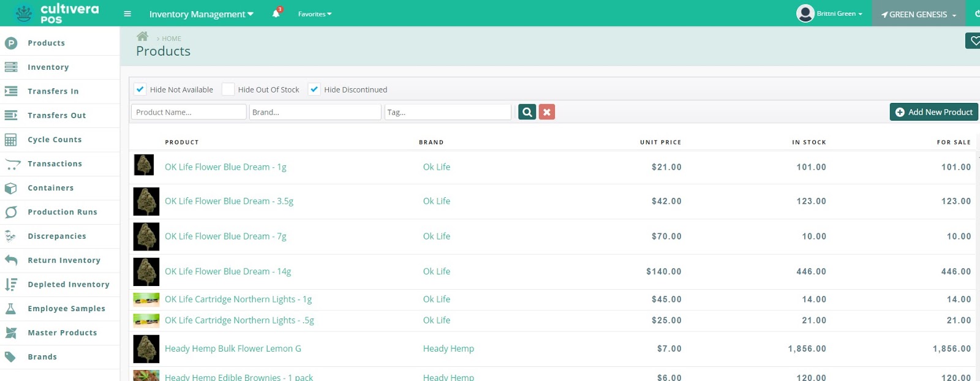
Task: Focus the Product Name search field
Action: coord(189,112)
